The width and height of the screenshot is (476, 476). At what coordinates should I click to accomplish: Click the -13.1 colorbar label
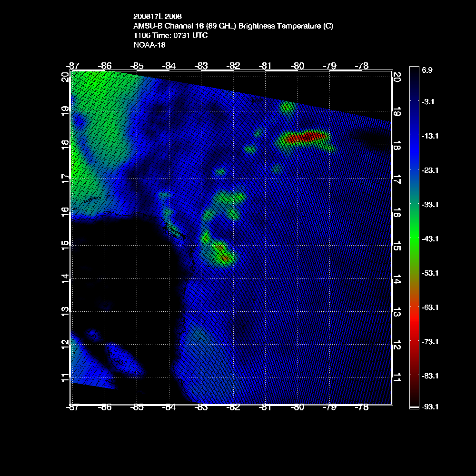coord(430,136)
